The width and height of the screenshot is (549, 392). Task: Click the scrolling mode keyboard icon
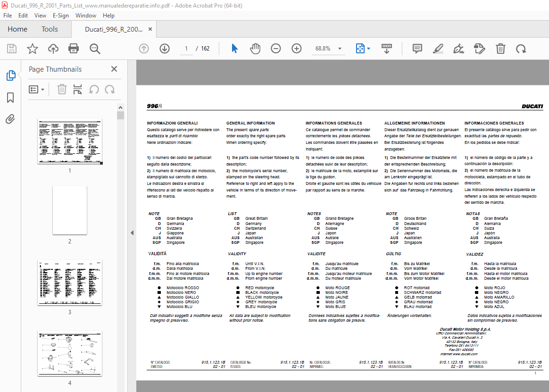pos(387,48)
